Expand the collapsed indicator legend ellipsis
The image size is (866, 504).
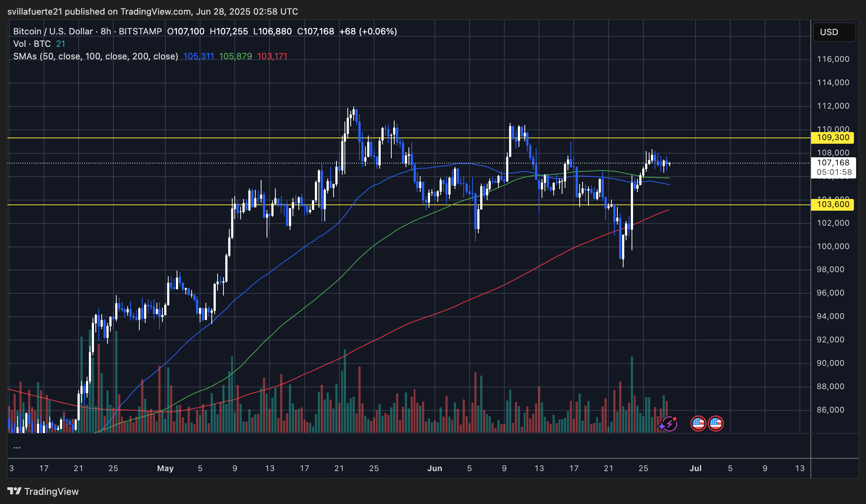17,447
